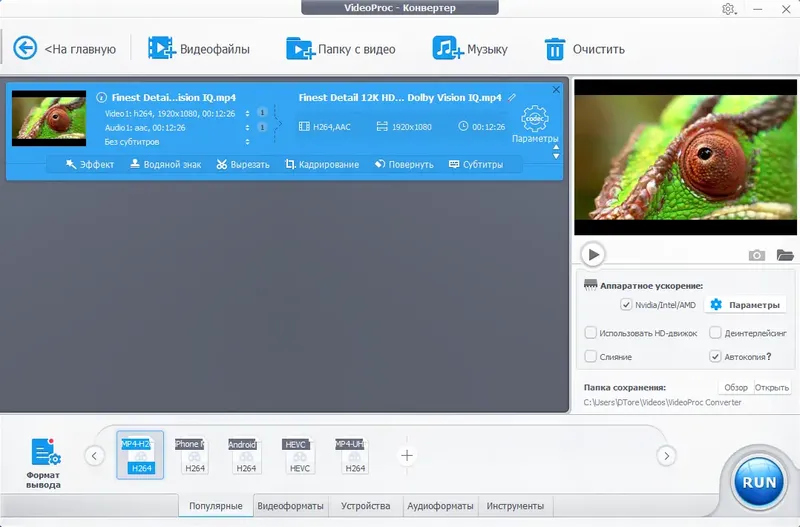
Task: Open the Водяной знак tool
Action: 165,164
